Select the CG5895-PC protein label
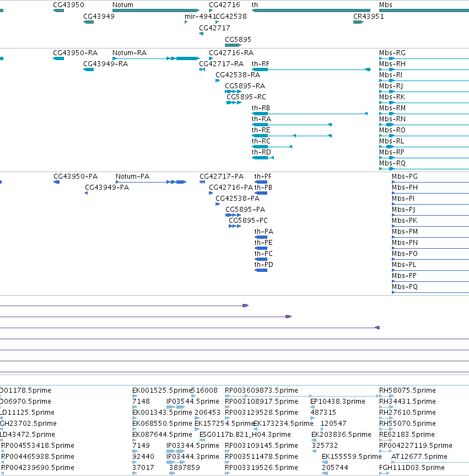The height and width of the screenshot is (476, 469). pyautogui.click(x=248, y=221)
